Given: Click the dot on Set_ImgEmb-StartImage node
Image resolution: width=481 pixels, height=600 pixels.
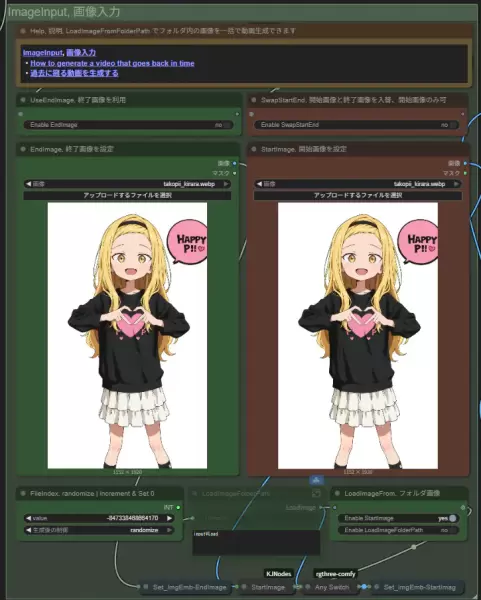Looking at the screenshot, I should [x=377, y=587].
